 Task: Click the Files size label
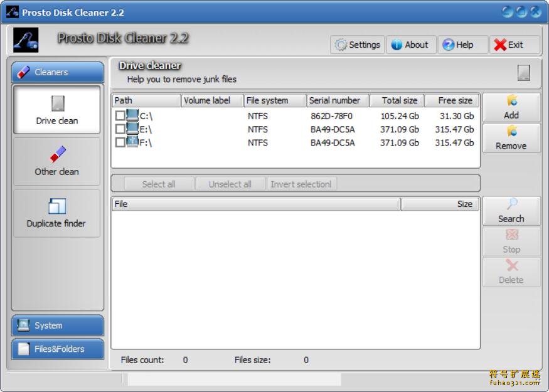tap(252, 360)
